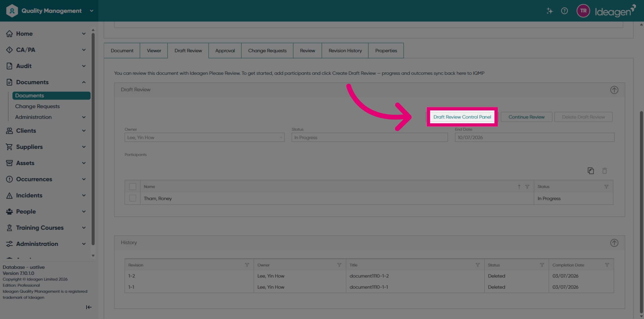Open the Draft Review Control Panel
The height and width of the screenshot is (319, 644).
pyautogui.click(x=462, y=117)
